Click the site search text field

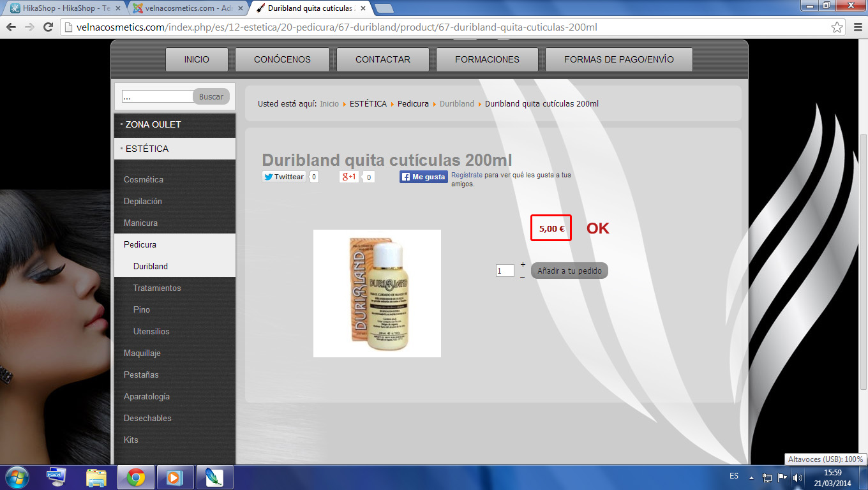point(158,97)
